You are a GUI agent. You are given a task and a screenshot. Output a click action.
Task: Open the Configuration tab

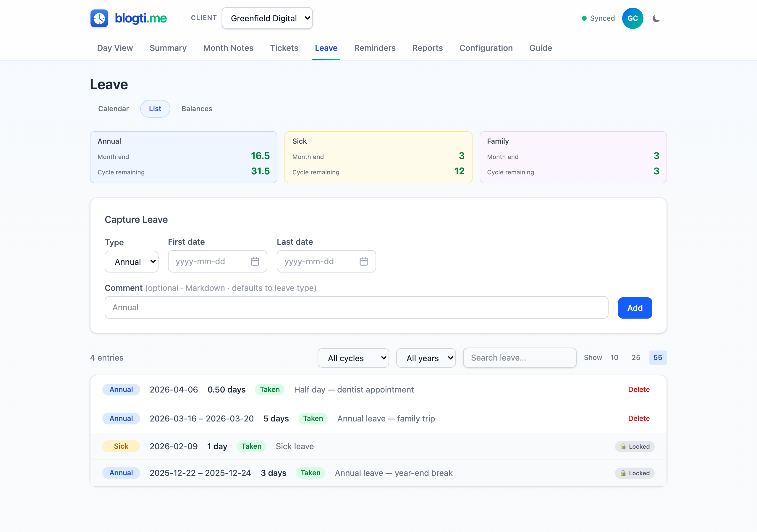pos(486,48)
